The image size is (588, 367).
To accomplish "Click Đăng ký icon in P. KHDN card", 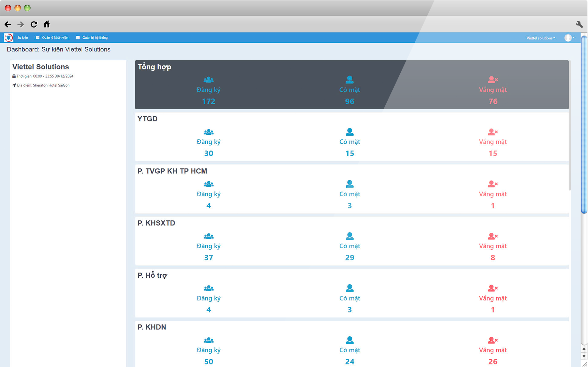I will click(x=208, y=340).
